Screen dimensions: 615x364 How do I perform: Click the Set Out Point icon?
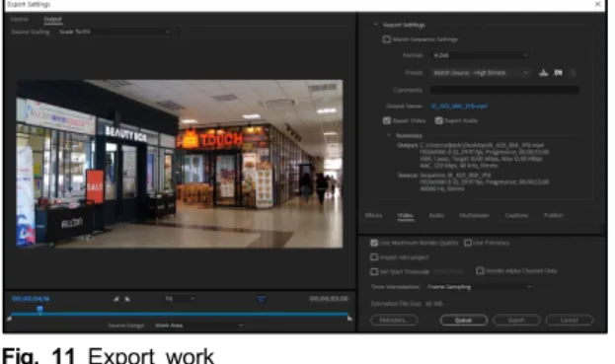click(127, 299)
